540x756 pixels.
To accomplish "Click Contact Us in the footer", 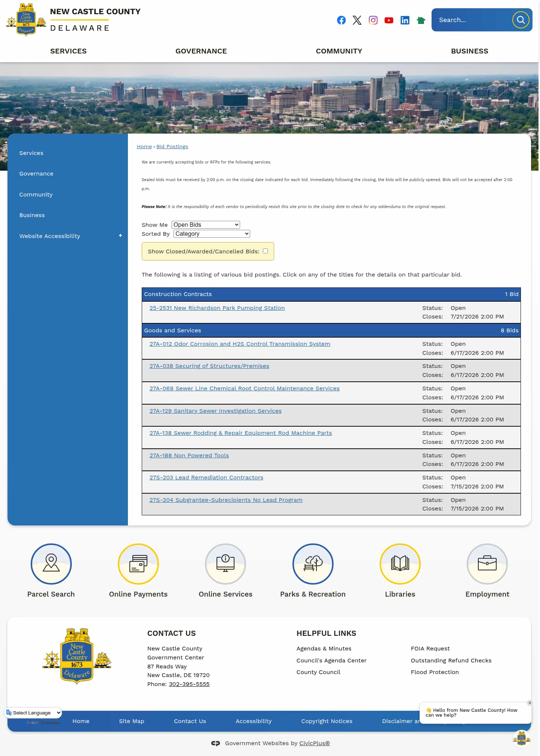I will 190,721.
